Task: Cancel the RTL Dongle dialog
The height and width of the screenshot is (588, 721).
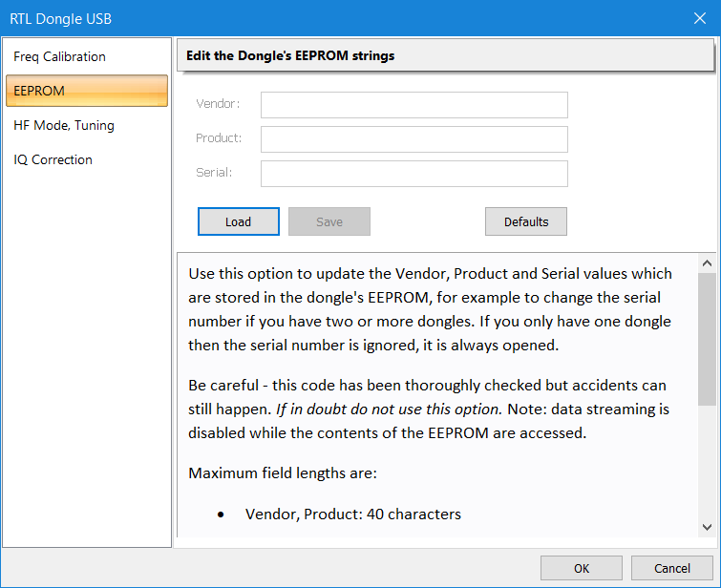Action: tap(671, 569)
